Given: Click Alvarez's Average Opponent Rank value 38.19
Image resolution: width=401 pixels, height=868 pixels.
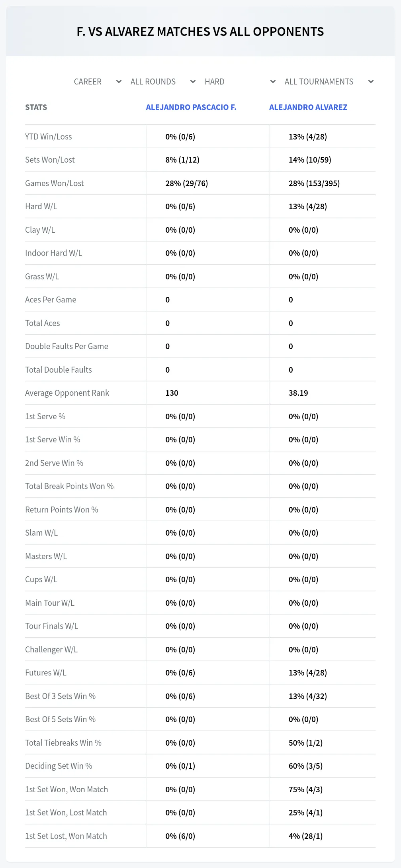Looking at the screenshot, I should pos(298,393).
